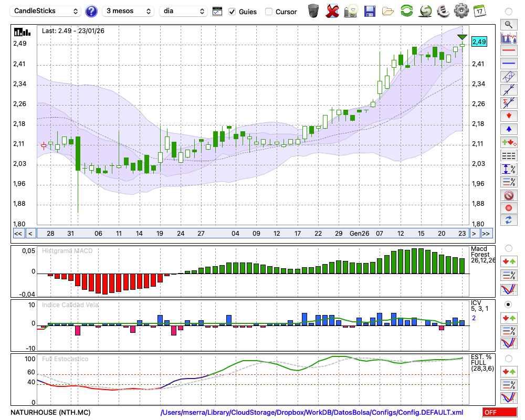Enable the Cursor checkbox
The image size is (525, 420).
269,12
